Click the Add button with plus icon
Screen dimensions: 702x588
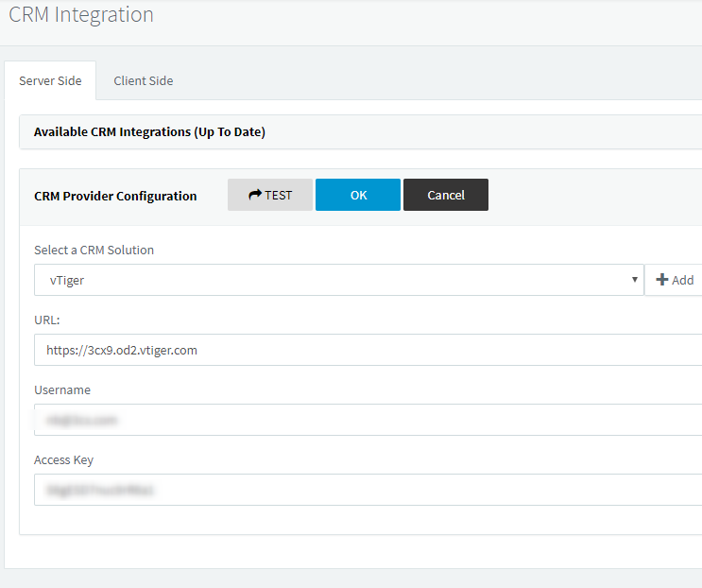[x=674, y=280]
